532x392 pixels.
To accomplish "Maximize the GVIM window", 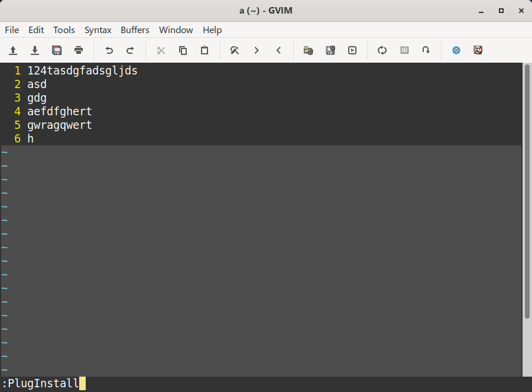I will click(x=501, y=11).
